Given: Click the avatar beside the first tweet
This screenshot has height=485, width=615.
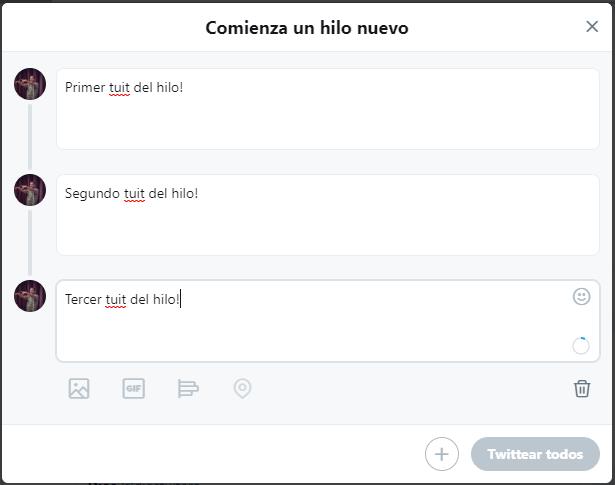Looking at the screenshot, I should (x=30, y=84).
